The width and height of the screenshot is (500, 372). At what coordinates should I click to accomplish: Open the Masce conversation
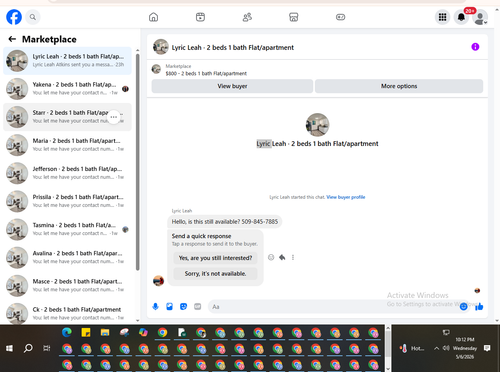point(67,286)
